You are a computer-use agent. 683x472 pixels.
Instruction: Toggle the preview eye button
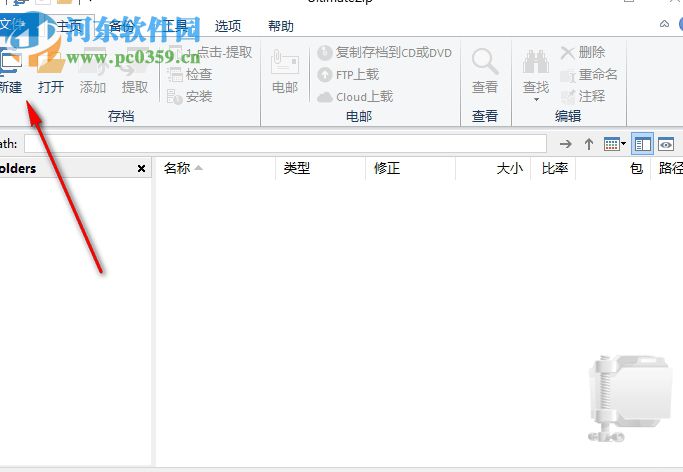pyautogui.click(x=666, y=144)
